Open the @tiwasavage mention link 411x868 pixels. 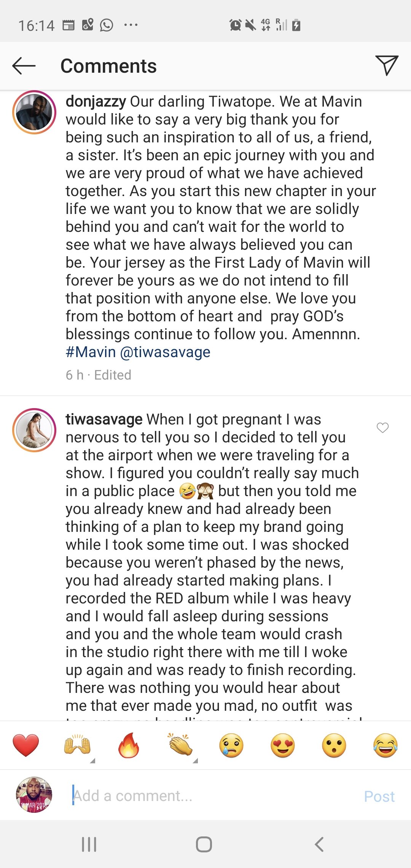165,352
